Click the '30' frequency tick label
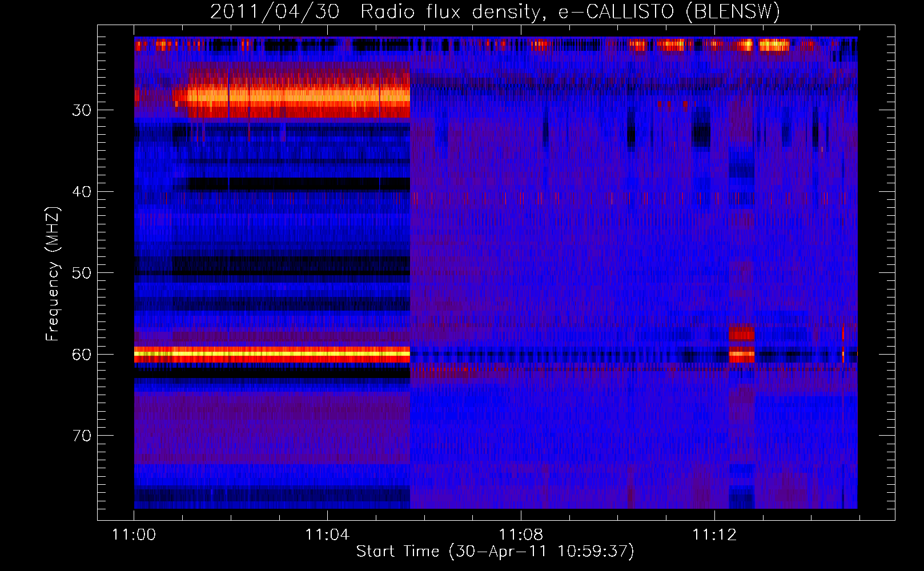This screenshot has width=924, height=571. tap(82, 110)
